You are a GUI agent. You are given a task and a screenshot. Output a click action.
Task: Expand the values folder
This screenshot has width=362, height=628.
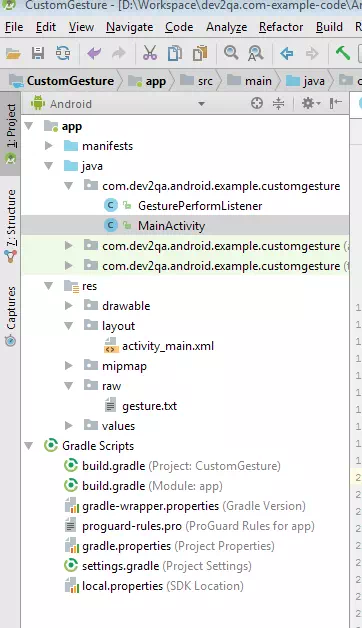pyautogui.click(x=69, y=426)
